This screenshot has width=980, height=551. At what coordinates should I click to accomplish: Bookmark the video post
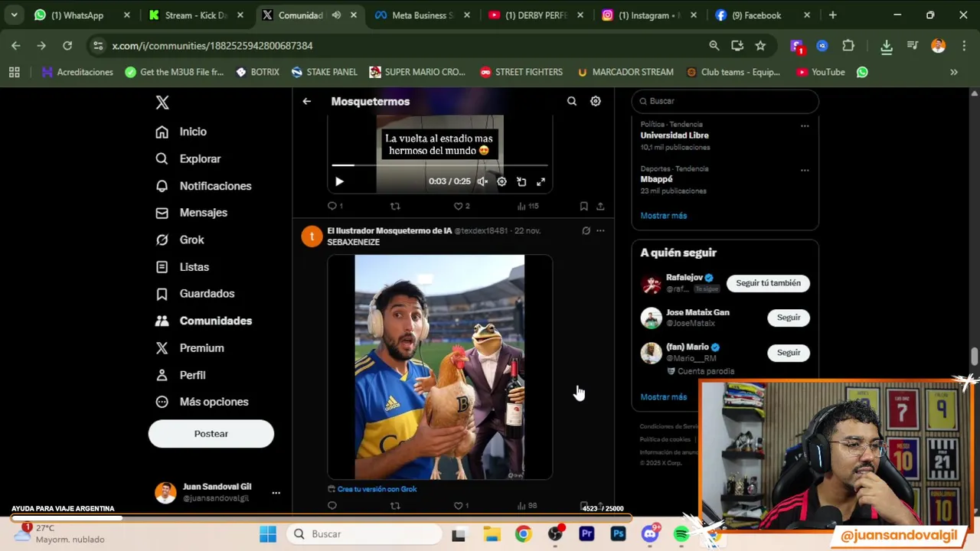point(583,206)
